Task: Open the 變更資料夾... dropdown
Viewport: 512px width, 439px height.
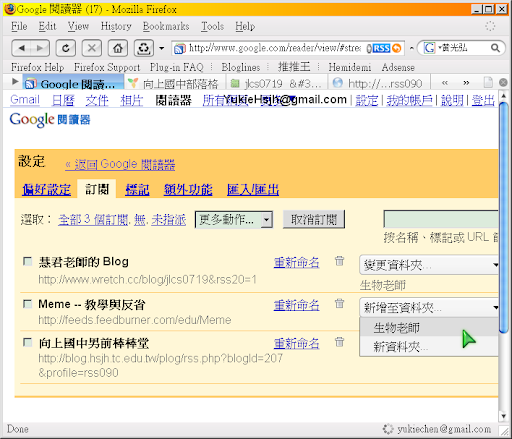Action: pyautogui.click(x=429, y=265)
